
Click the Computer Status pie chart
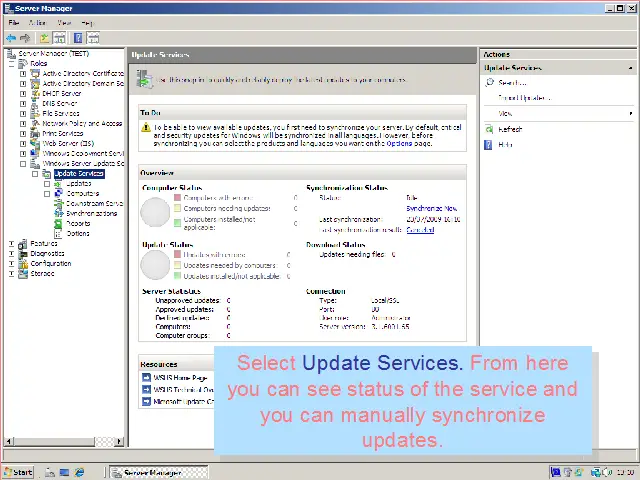[155, 212]
